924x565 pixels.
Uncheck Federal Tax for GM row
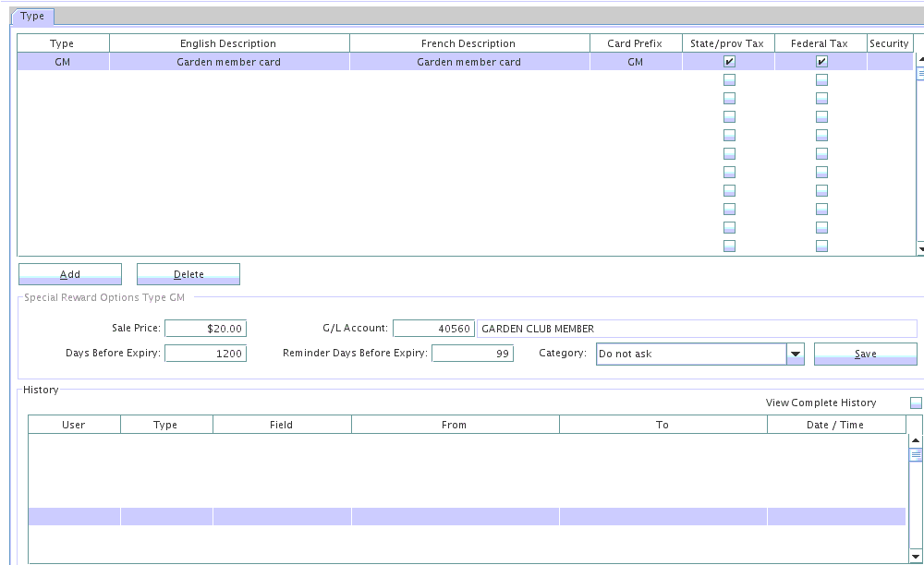coord(821,62)
